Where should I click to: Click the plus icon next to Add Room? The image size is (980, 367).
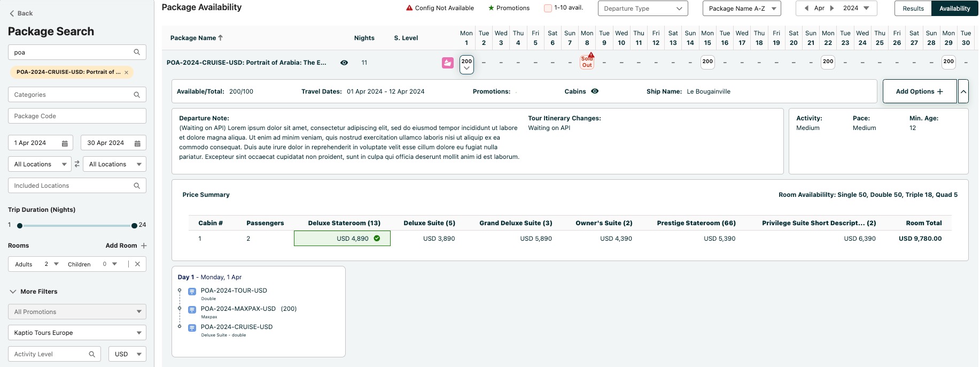tap(144, 246)
